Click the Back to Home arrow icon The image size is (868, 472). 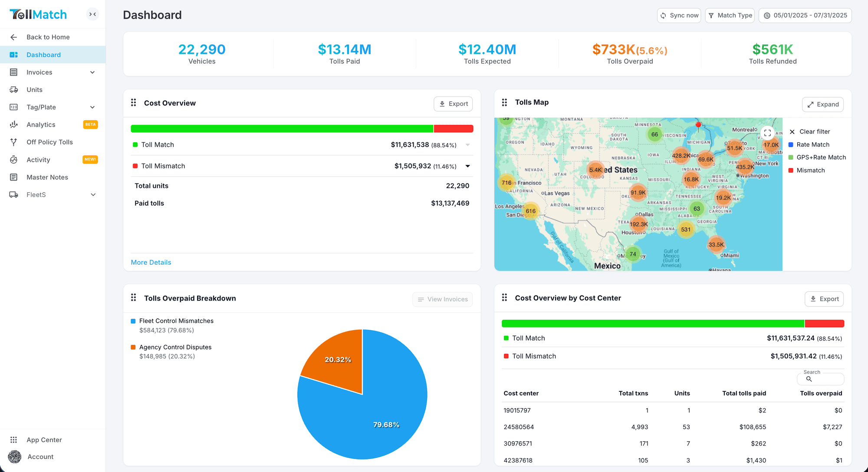(14, 37)
